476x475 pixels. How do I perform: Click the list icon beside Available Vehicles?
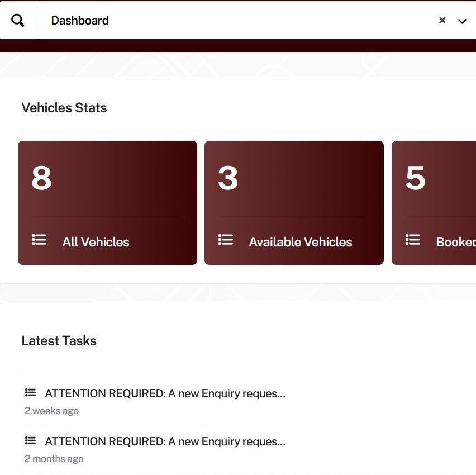tap(226, 240)
